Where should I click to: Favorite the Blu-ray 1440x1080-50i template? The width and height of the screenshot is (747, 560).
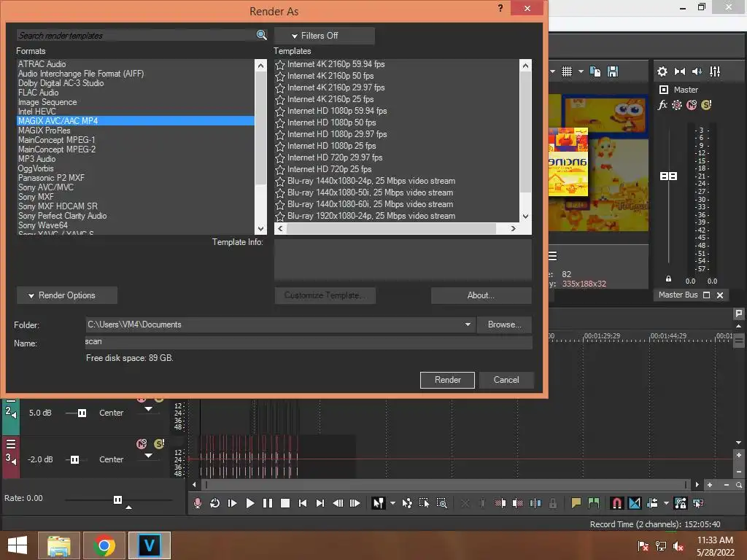tap(280, 192)
